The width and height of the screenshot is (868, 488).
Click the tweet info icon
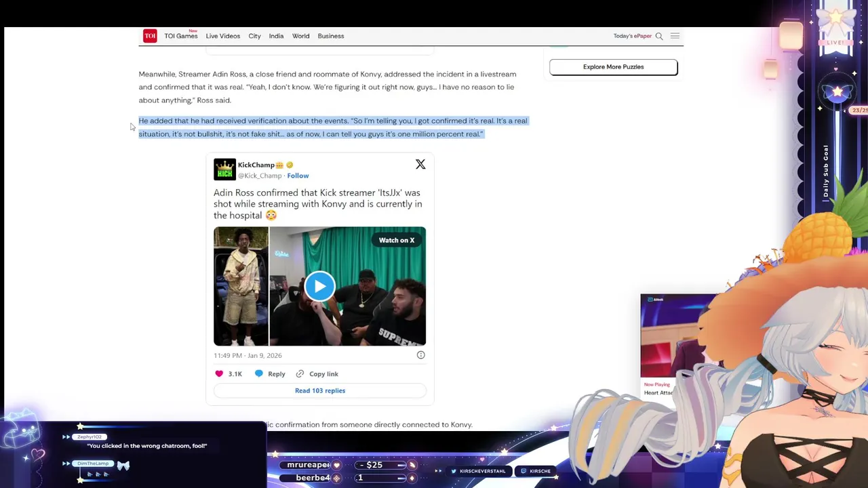[420, 355]
